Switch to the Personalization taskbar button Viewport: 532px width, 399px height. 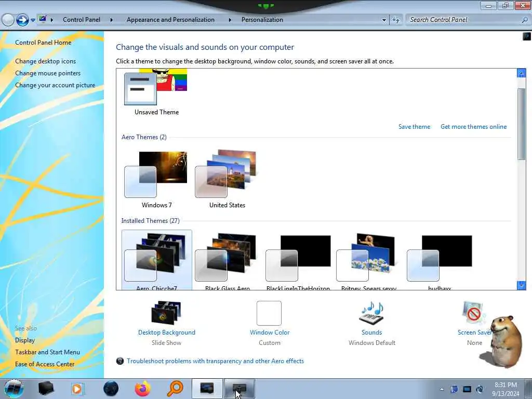pos(239,389)
